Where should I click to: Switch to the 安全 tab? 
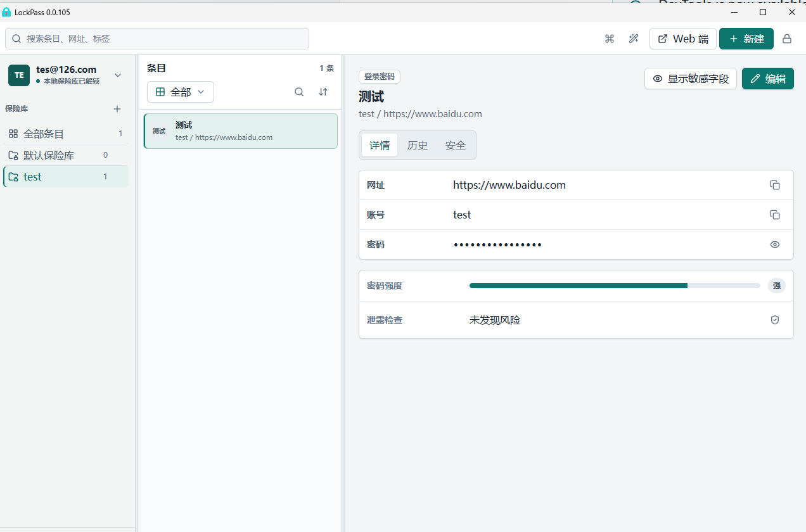(x=456, y=145)
